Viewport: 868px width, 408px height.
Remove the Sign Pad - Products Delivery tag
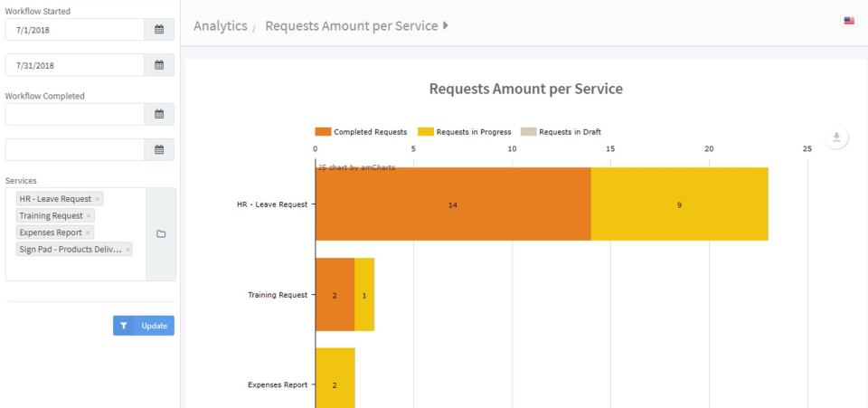(x=127, y=249)
